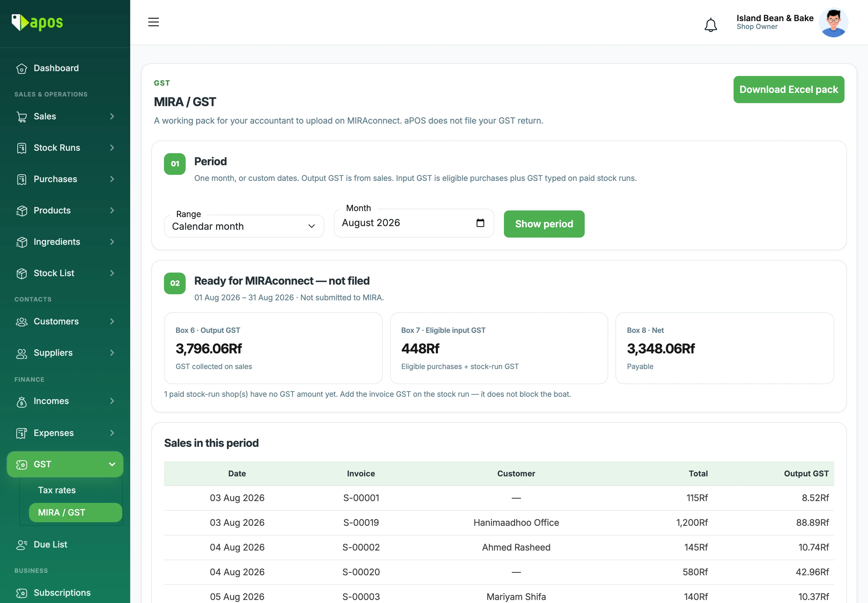Click the Total column header
Viewport: 868px width, 603px height.
[x=698, y=474]
